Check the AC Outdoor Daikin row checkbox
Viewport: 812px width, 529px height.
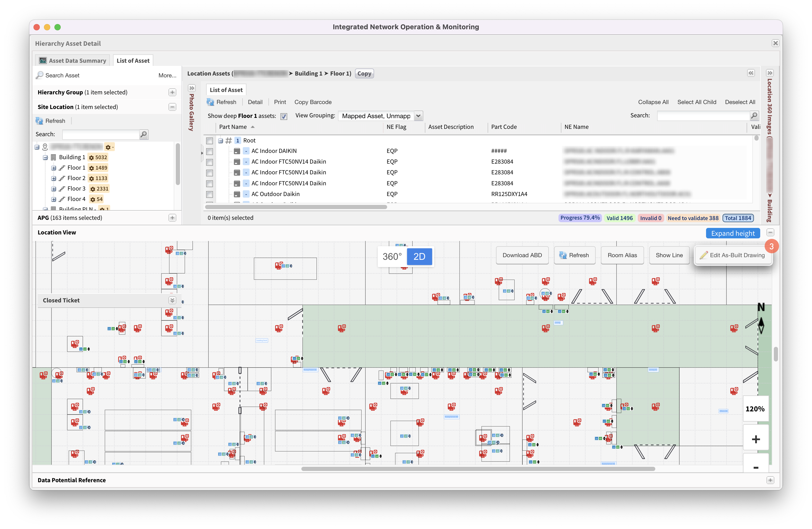pos(210,194)
